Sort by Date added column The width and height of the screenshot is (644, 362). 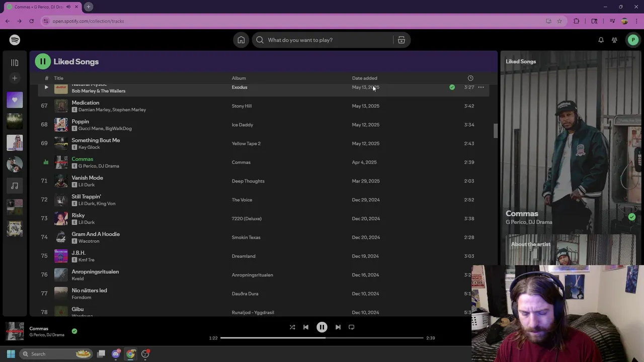click(364, 78)
